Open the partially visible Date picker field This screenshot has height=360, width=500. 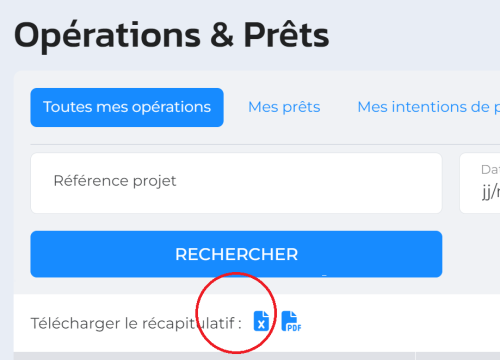[x=480, y=183]
